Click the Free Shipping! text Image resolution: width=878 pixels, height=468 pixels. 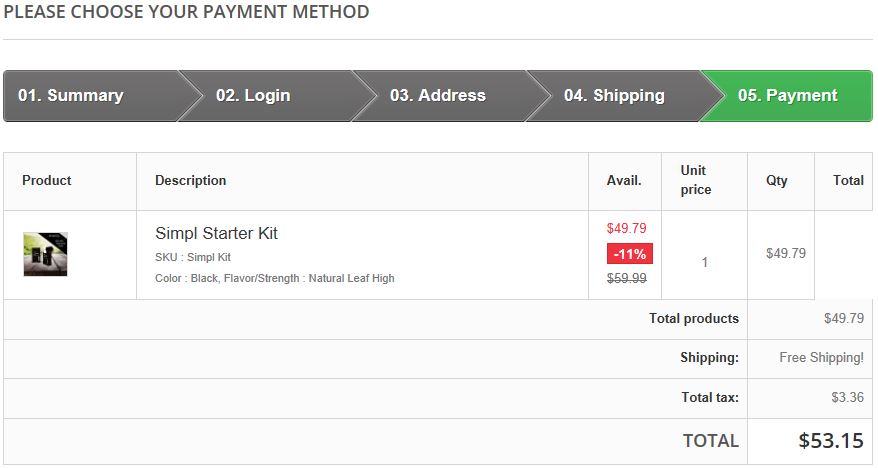821,358
